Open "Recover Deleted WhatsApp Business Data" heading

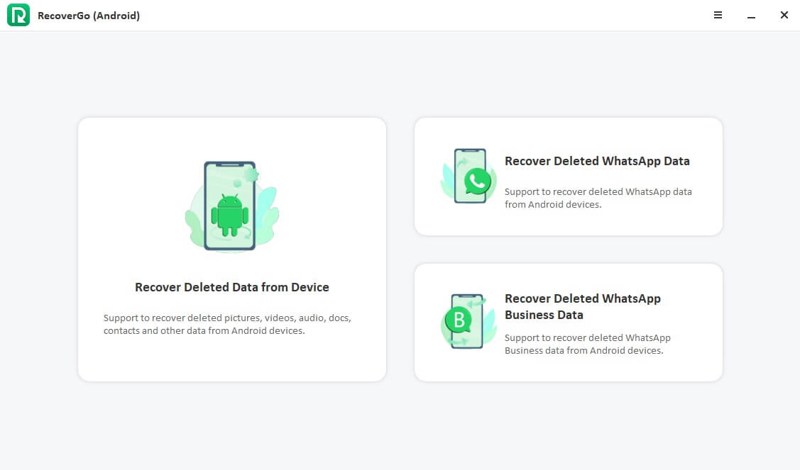tap(582, 306)
